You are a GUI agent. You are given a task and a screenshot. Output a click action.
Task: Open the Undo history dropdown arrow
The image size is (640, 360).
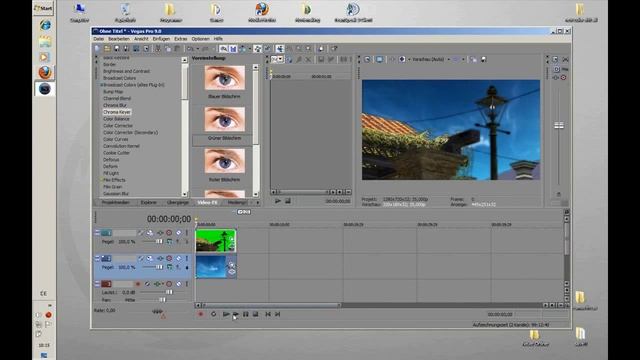(x=198, y=49)
